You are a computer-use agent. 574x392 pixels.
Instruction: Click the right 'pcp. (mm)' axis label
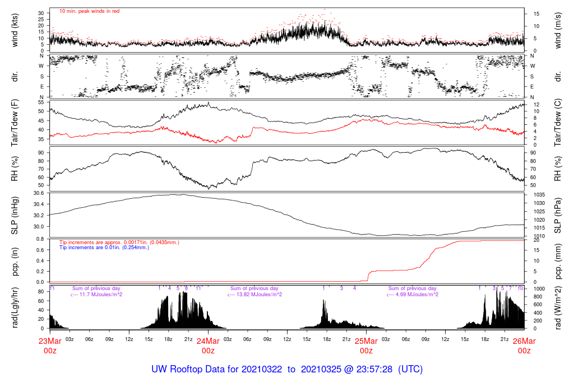point(558,262)
